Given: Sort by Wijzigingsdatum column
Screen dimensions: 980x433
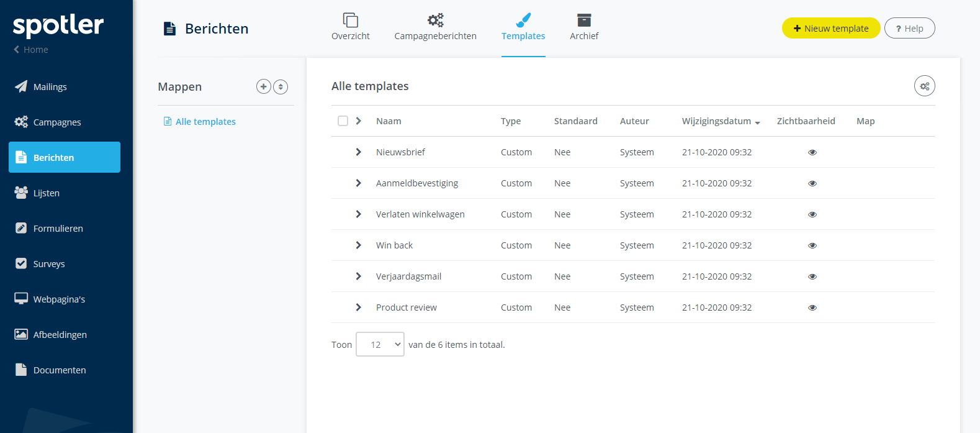Looking at the screenshot, I should (x=721, y=121).
